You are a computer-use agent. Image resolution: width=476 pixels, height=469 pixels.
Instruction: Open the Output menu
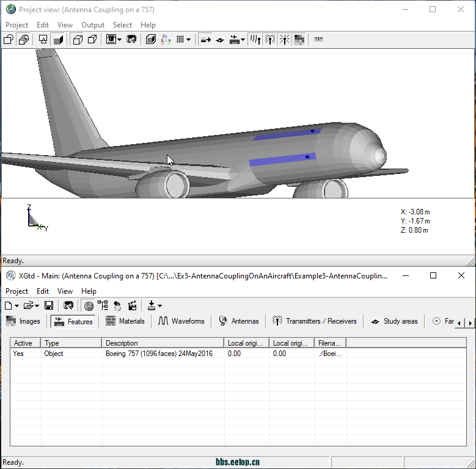[93, 25]
